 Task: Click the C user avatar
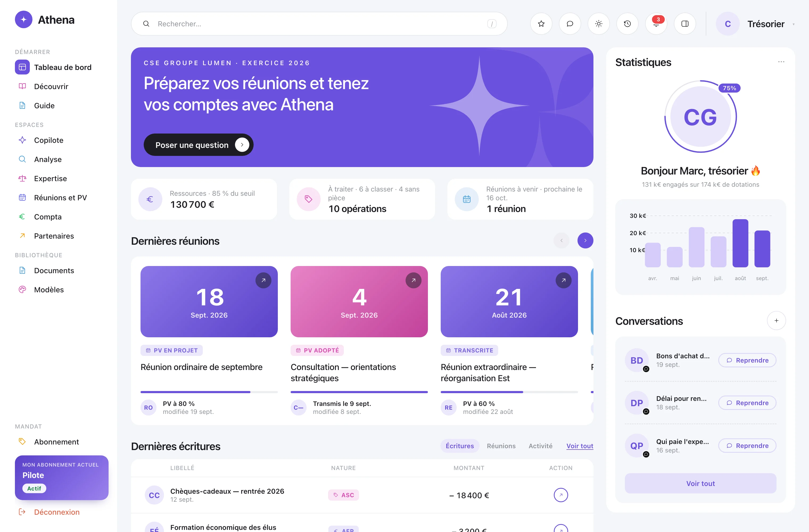(x=727, y=24)
